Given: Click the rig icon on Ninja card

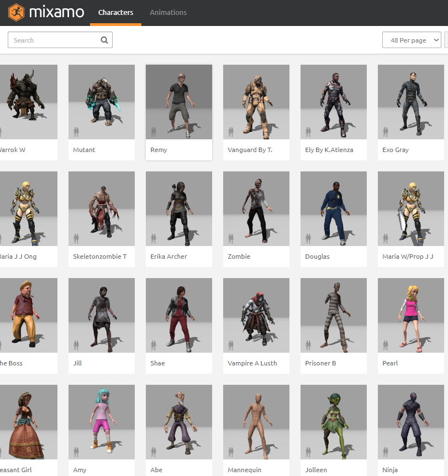Looking at the screenshot, I should pos(386,452).
